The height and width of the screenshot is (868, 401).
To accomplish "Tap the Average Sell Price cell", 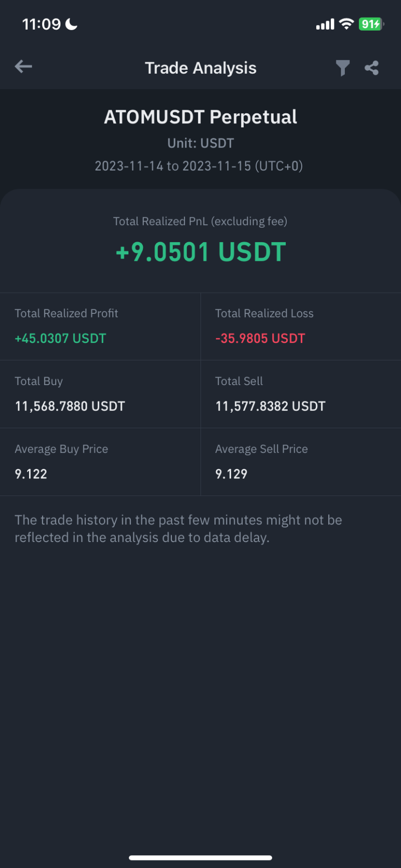I will pos(301,462).
